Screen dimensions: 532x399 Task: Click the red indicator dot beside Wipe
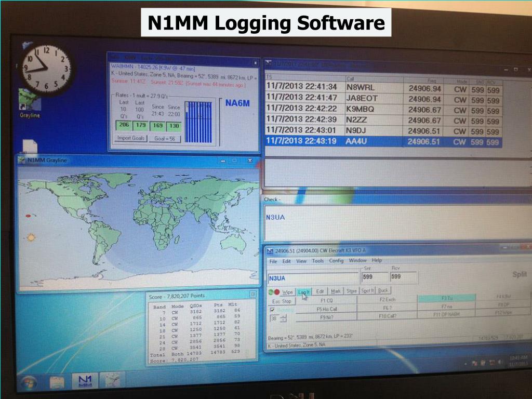[277, 292]
